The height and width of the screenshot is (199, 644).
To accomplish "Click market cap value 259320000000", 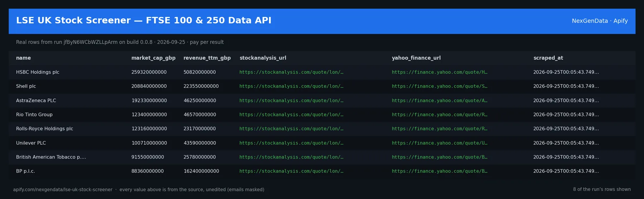I will pos(149,72).
